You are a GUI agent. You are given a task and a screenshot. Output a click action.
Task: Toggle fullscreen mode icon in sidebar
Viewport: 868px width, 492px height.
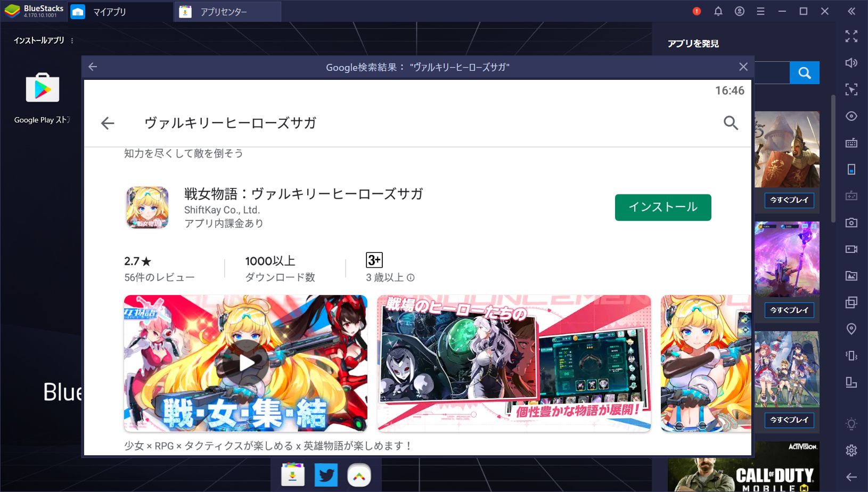(x=851, y=36)
